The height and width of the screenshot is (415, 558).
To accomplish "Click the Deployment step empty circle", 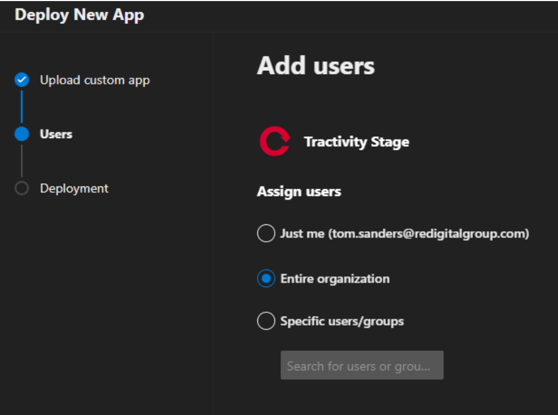I will (x=22, y=188).
